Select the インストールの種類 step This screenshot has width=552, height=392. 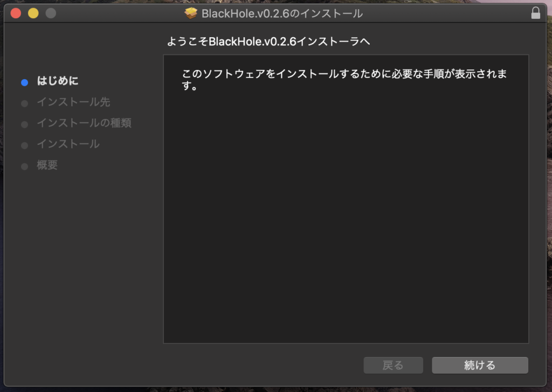click(x=84, y=123)
